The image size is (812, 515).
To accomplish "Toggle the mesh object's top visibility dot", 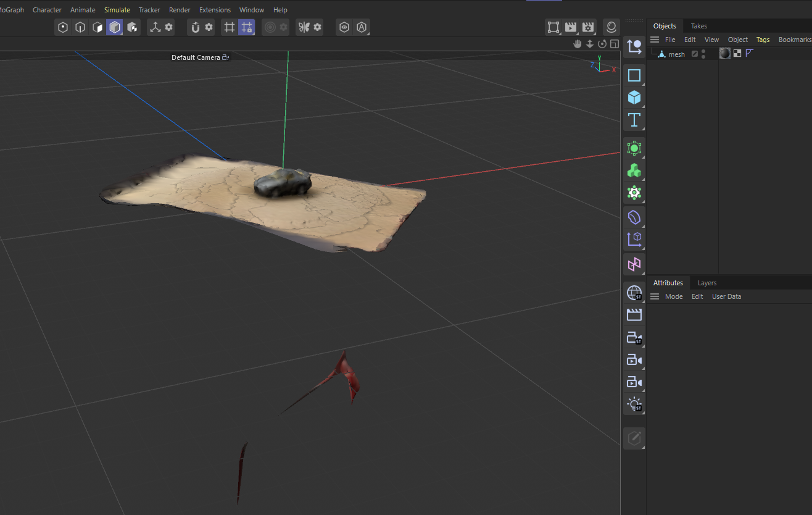I will click(x=703, y=51).
